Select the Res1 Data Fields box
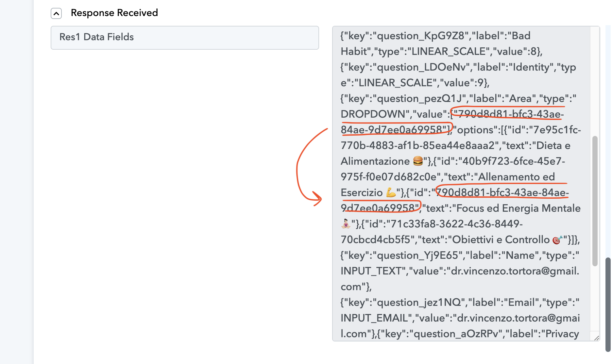Viewport: 612px width, 364px height. pos(185,38)
